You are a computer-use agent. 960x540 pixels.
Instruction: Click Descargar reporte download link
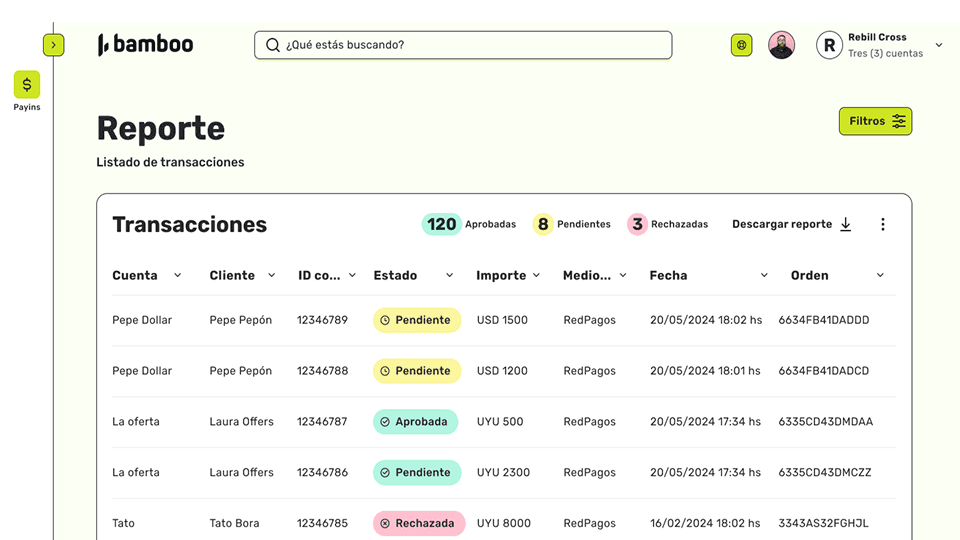(x=791, y=224)
